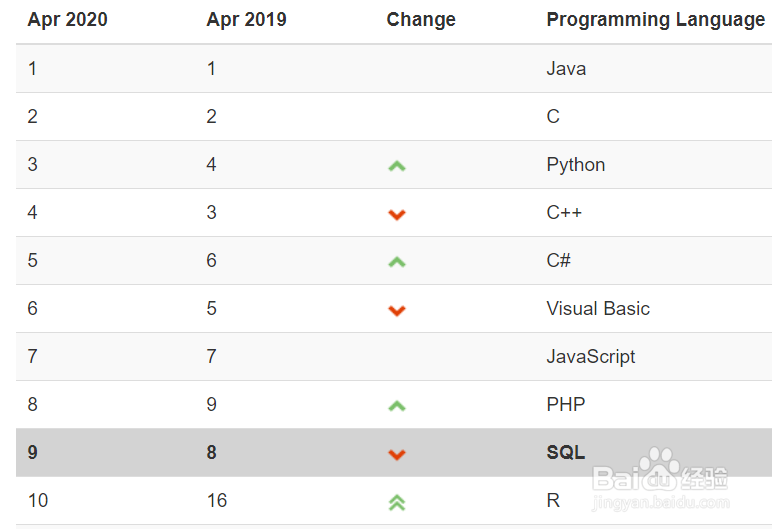Click the red down arrow in C++ row
The image size is (772, 529).
tap(397, 214)
